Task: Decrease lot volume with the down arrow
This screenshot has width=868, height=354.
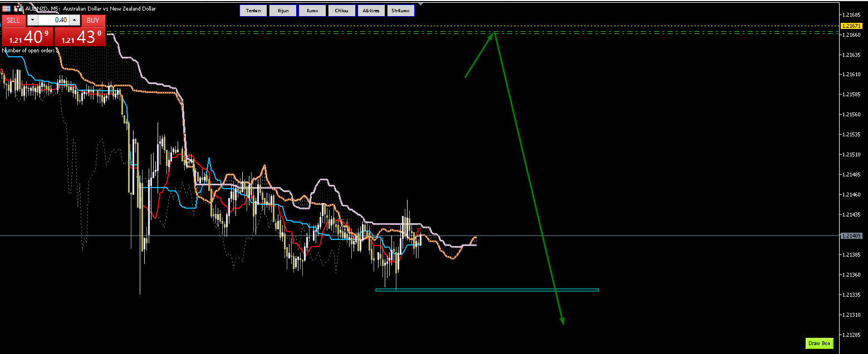Action: pos(32,20)
